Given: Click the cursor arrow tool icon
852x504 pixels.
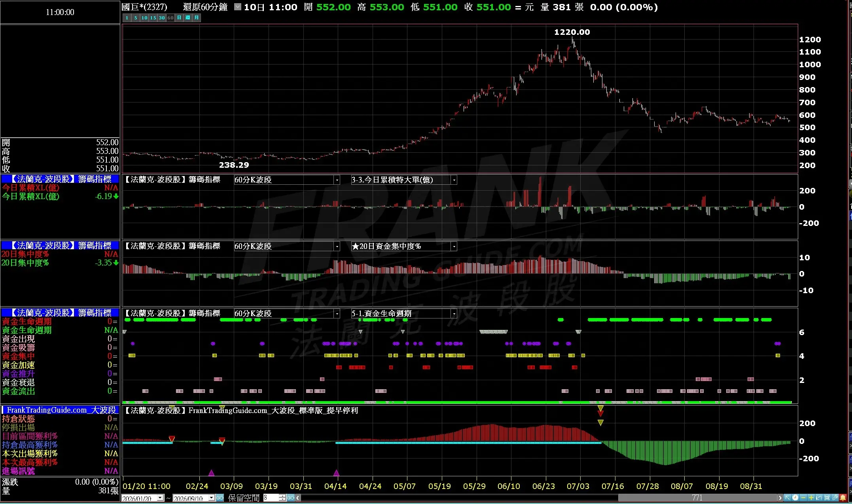Looking at the screenshot, I should point(788,498).
